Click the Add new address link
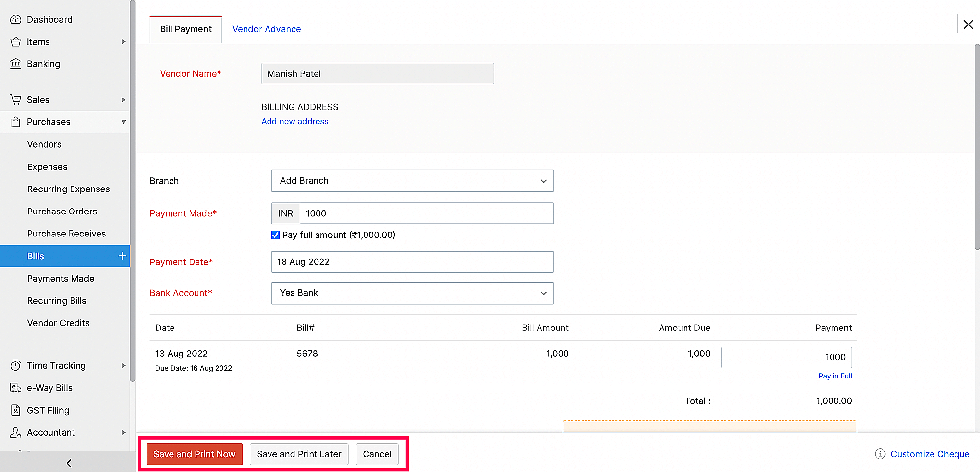 pyautogui.click(x=295, y=121)
